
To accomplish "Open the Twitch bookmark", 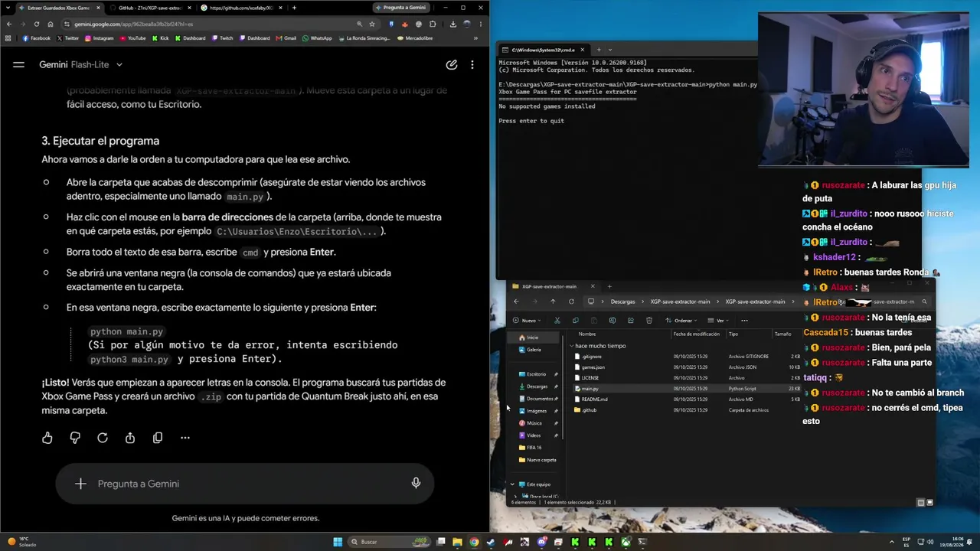I will click(x=222, y=38).
